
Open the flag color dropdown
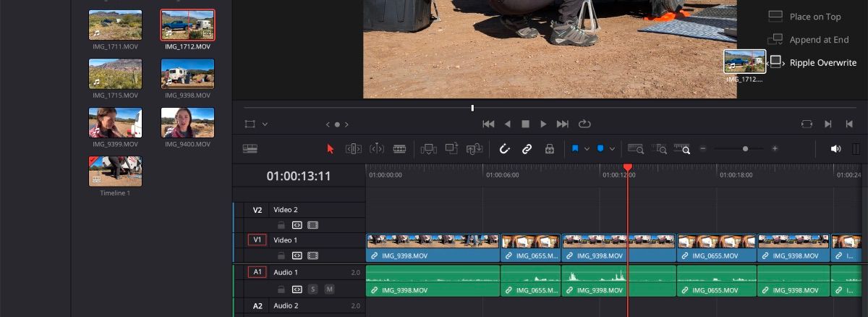coord(587,148)
